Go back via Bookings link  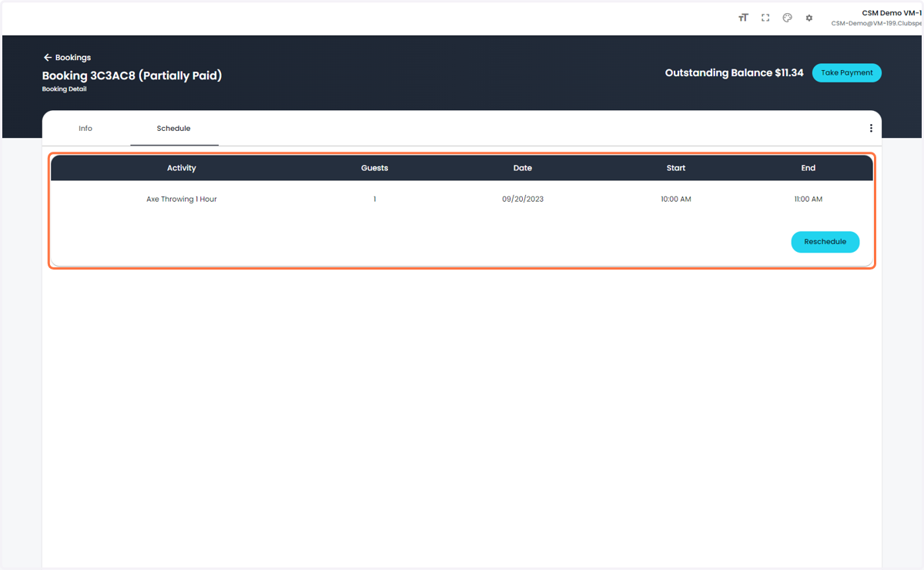(73, 58)
